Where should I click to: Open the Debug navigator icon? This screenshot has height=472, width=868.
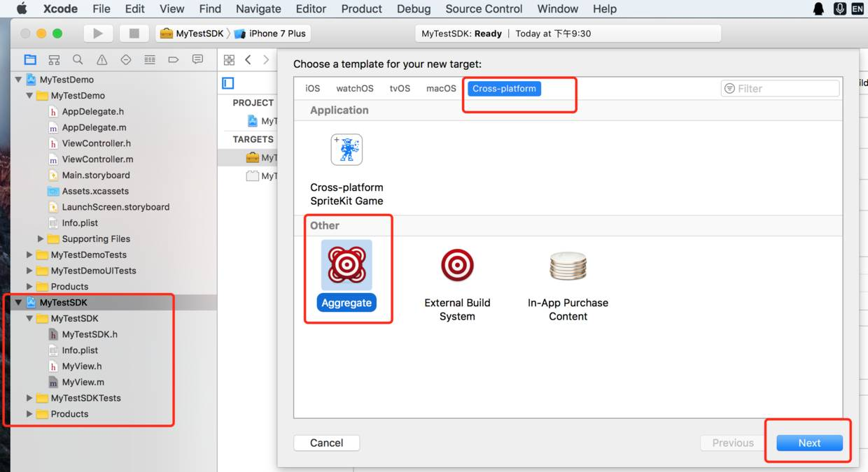(150, 60)
